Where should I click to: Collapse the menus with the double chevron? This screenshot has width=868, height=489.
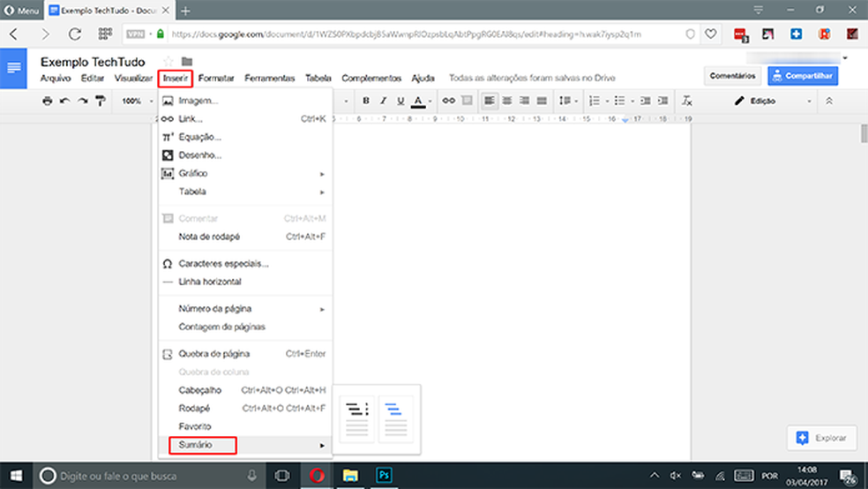pos(828,101)
